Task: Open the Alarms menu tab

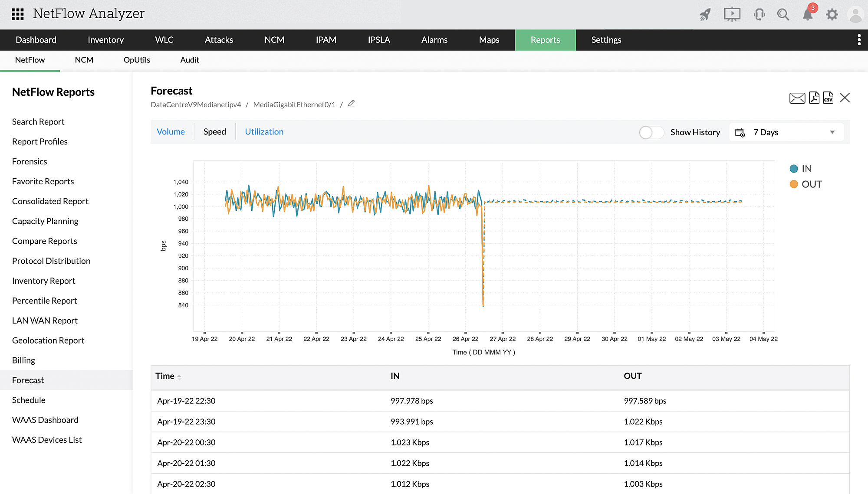Action: tap(434, 40)
